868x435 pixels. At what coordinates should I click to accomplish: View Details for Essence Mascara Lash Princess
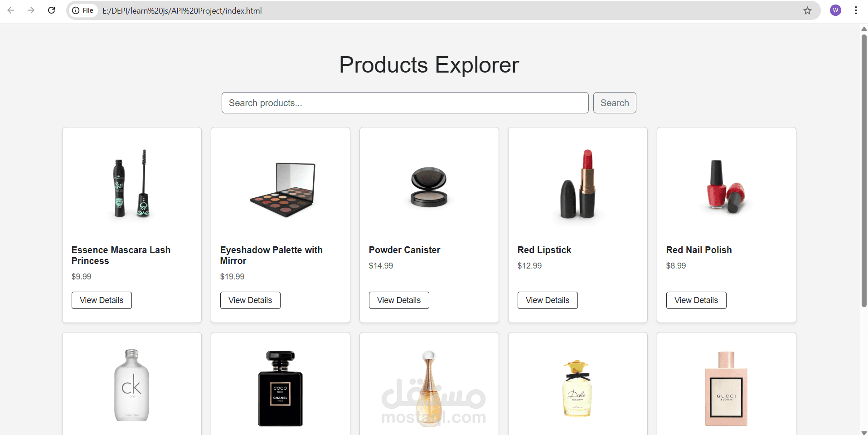(102, 300)
